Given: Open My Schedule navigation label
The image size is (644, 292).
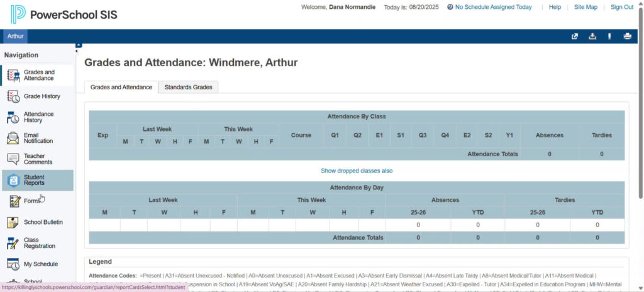Looking at the screenshot, I should click(x=41, y=264).
